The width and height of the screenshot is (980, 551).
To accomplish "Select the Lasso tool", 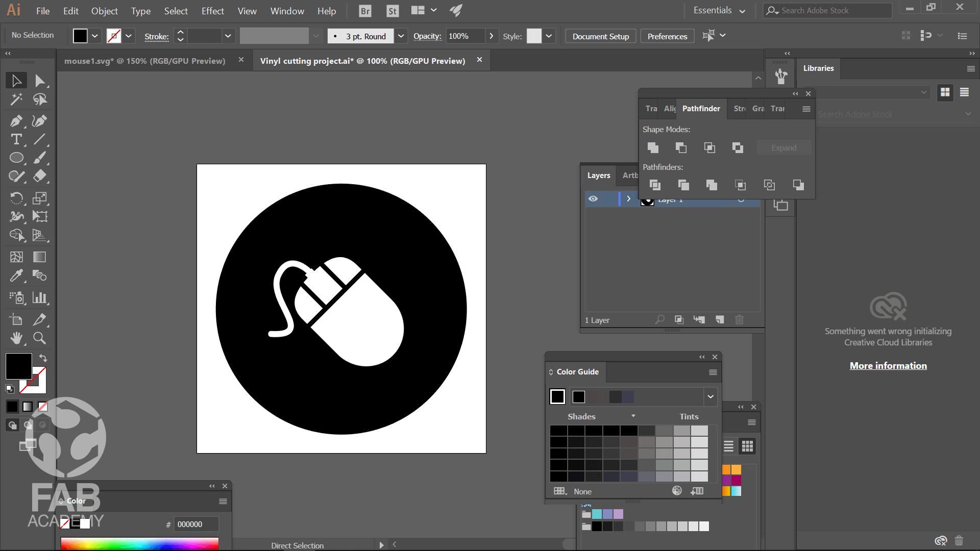I will (x=40, y=99).
